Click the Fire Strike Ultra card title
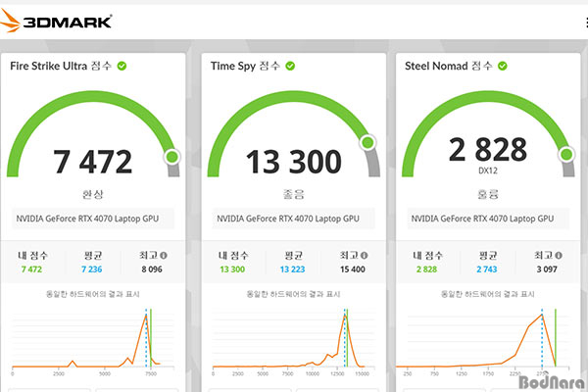 point(61,66)
